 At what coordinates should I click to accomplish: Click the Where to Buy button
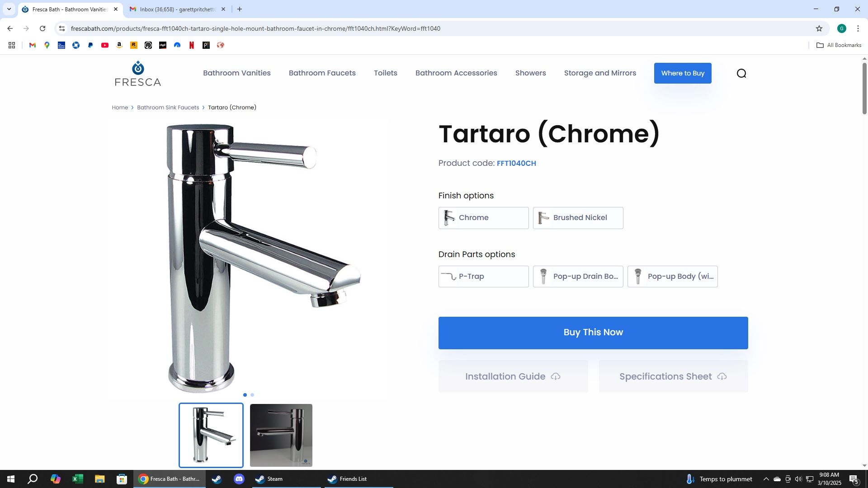point(683,73)
